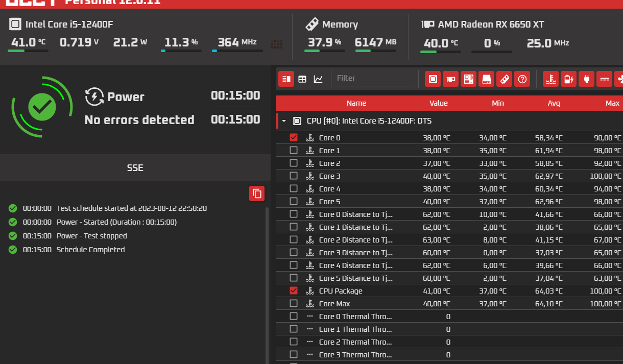Image resolution: width=623 pixels, height=364 pixels.
Task: Click the Filter text field
Action: click(x=374, y=78)
